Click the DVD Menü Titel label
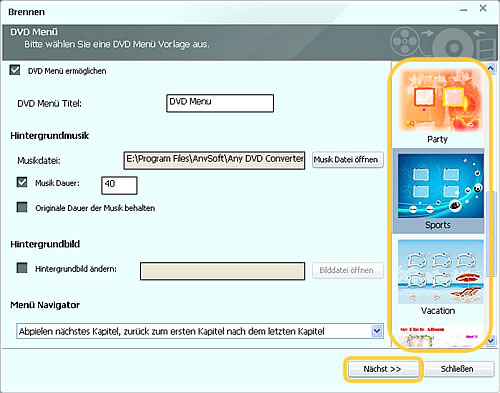This screenshot has width=500, height=393. [49, 104]
